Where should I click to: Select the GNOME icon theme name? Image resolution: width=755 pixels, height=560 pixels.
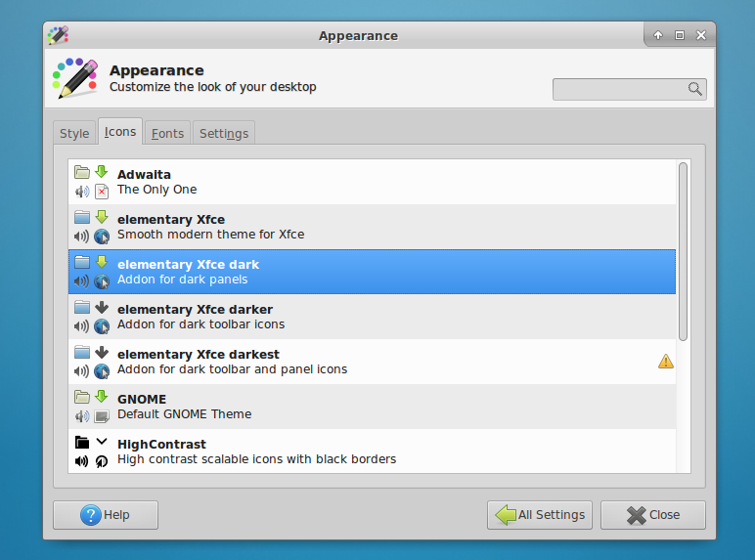142,400
